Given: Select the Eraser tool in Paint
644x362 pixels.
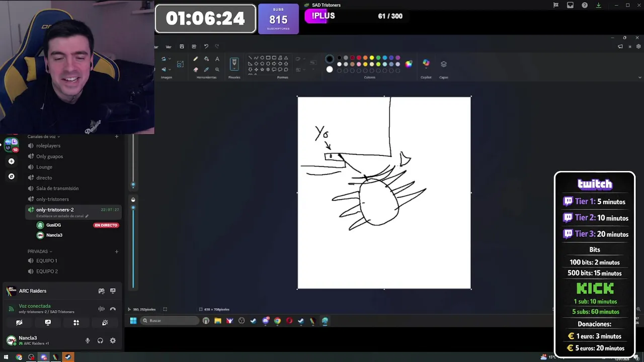Looking at the screenshot, I should click(196, 69).
